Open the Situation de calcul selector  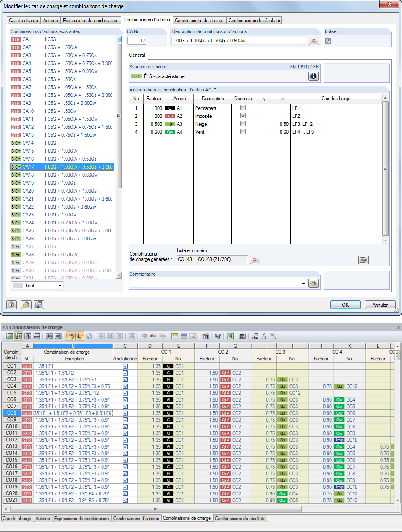click(x=218, y=76)
